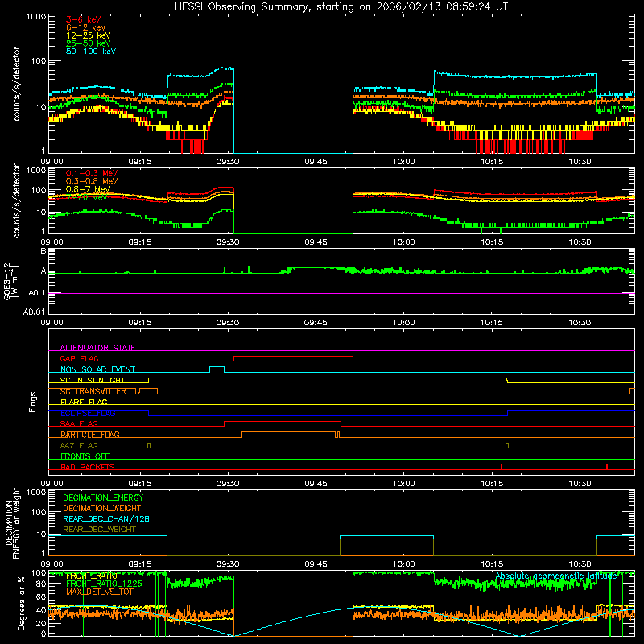This screenshot has height=644, width=644.
Task: Click the 7-20 MeV legend label
Action: point(87,197)
